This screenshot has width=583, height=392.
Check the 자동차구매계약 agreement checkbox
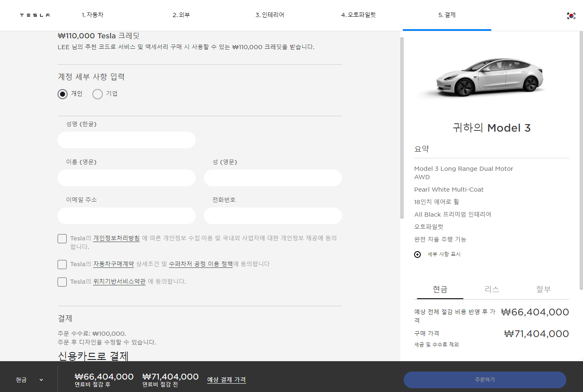point(62,265)
